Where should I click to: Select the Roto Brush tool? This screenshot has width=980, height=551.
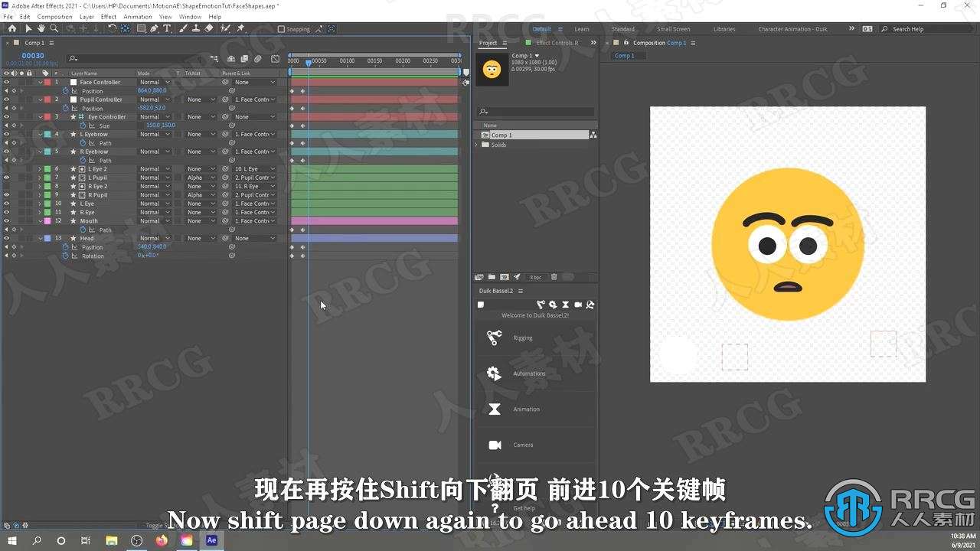pos(227,28)
